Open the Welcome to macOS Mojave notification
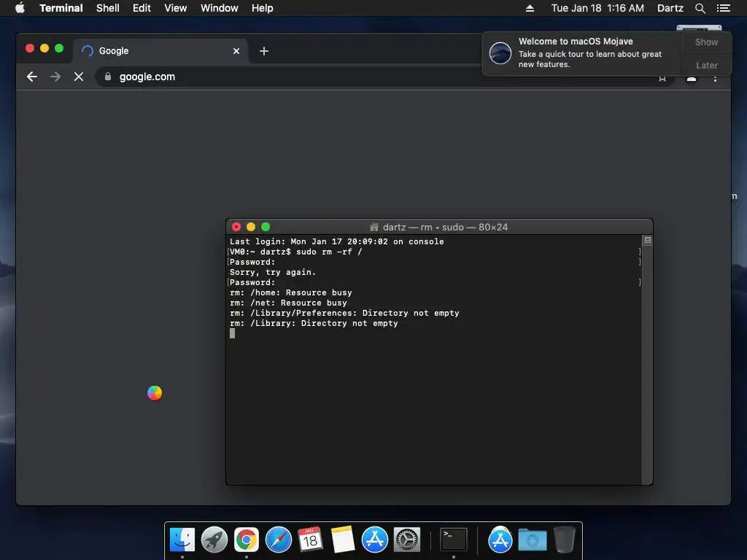747x560 pixels. coord(581,52)
